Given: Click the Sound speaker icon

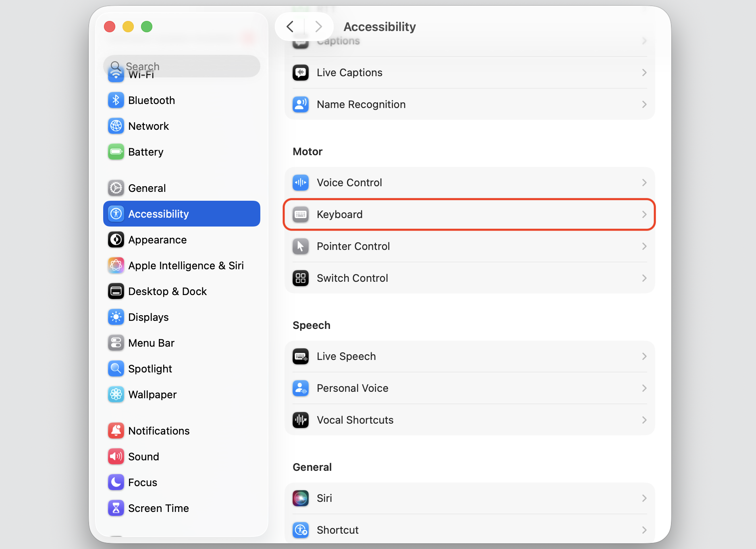Looking at the screenshot, I should tap(116, 457).
